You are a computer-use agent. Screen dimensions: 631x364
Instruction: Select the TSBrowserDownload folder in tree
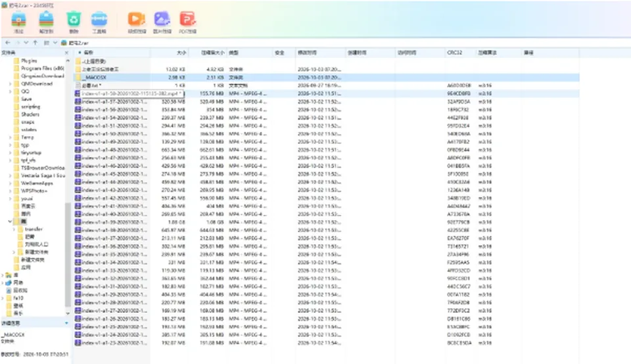coord(42,168)
